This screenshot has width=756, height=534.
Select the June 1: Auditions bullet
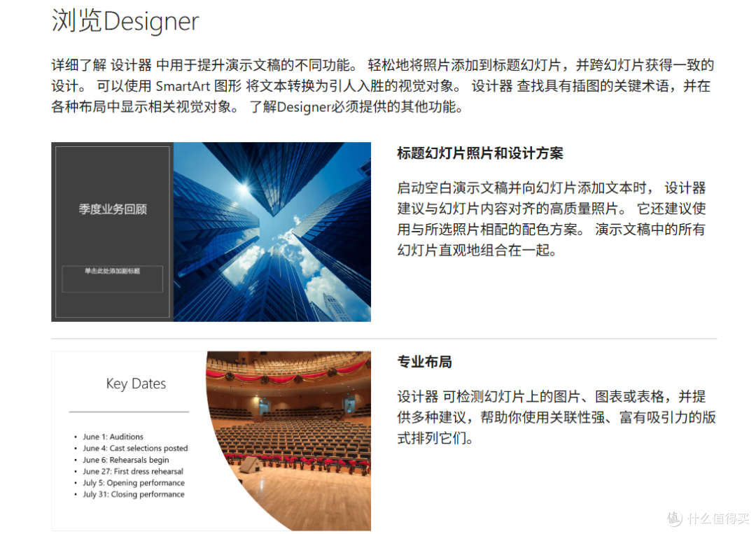click(113, 437)
